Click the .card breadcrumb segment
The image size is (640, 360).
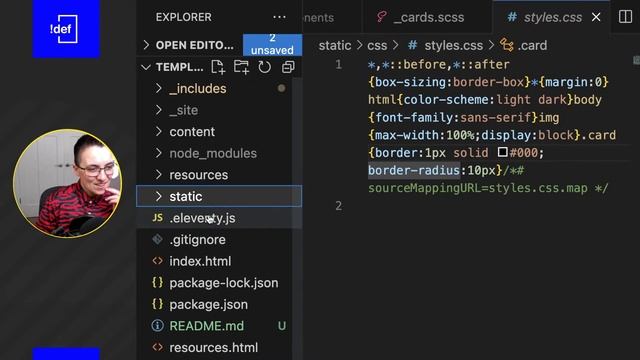coord(532,45)
